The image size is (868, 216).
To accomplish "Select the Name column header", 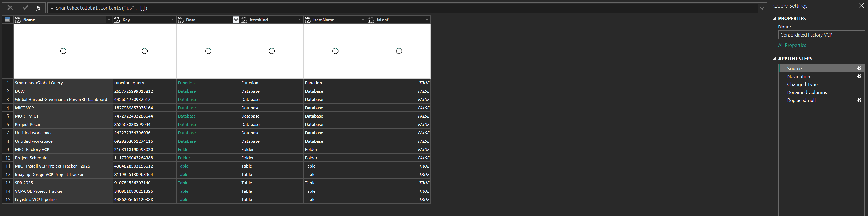I will click(x=63, y=20).
